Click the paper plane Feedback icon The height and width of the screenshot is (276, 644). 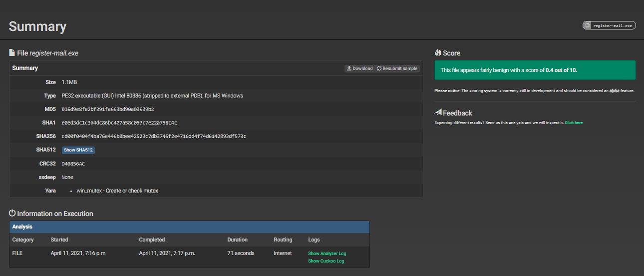(x=438, y=112)
